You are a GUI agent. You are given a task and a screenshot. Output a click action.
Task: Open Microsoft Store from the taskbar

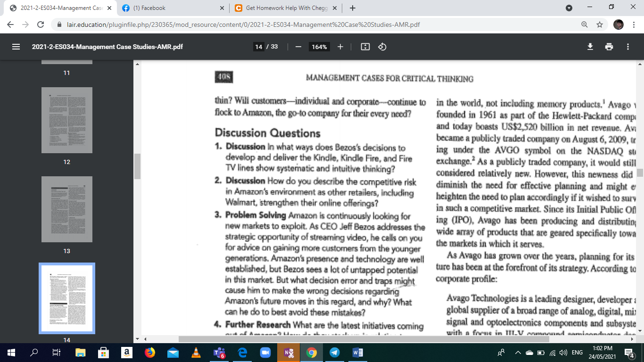point(104,353)
